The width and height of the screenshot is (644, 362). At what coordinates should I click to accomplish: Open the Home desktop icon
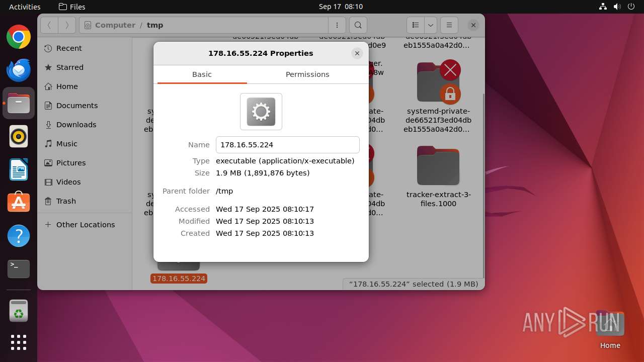(x=610, y=330)
